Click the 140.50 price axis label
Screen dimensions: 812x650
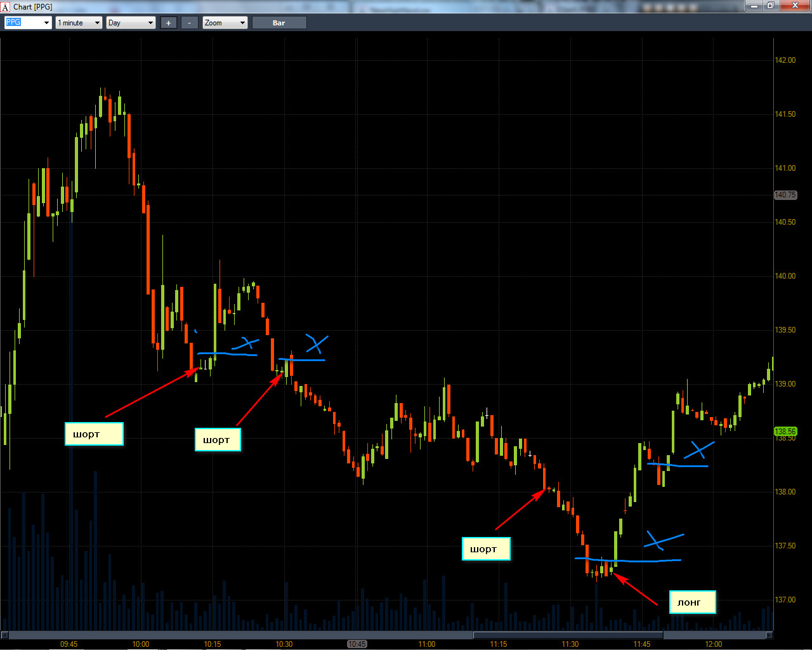(785, 222)
